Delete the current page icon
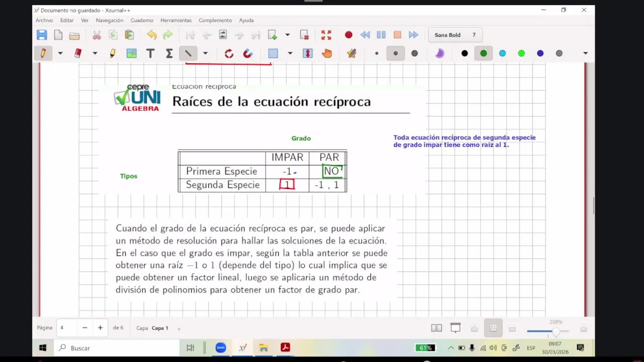Screen dimensions: 644x362 (x=304, y=35)
